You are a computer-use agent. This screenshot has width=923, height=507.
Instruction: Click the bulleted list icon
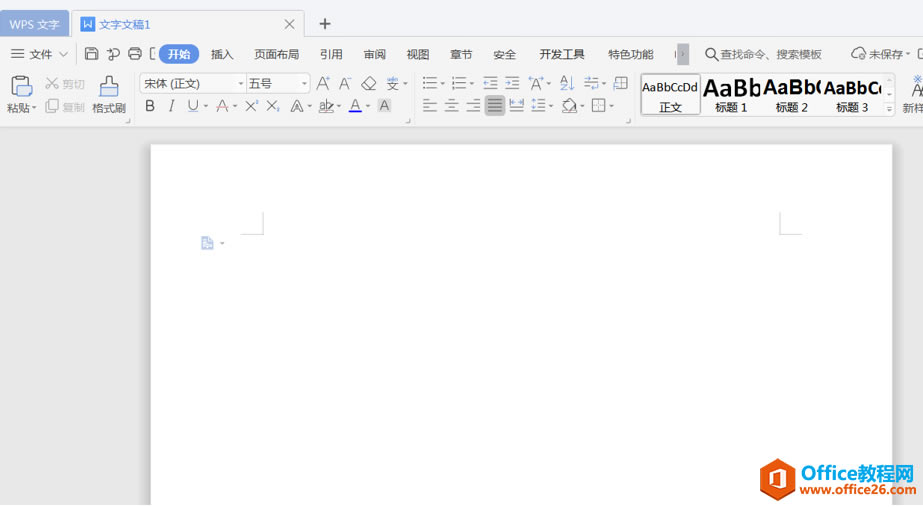[430, 83]
